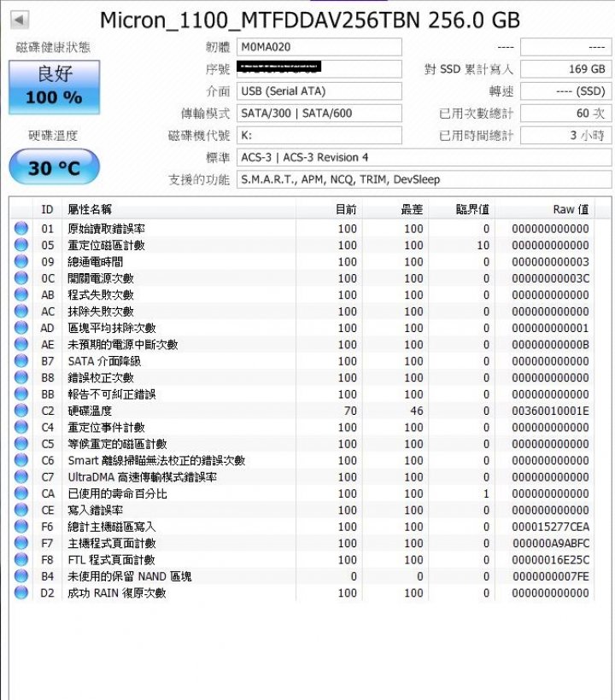This screenshot has height=700, width=615.
Task: Select the 重定位磁區計數 attribute row
Action: tap(302, 245)
